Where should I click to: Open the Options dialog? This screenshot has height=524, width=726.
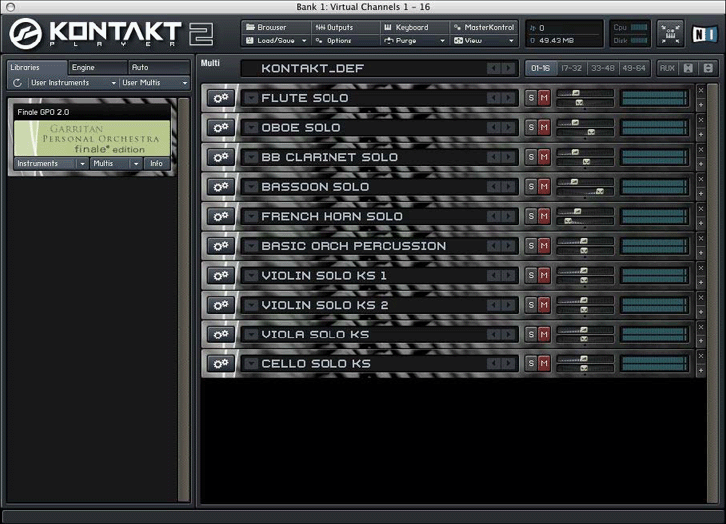[x=345, y=41]
